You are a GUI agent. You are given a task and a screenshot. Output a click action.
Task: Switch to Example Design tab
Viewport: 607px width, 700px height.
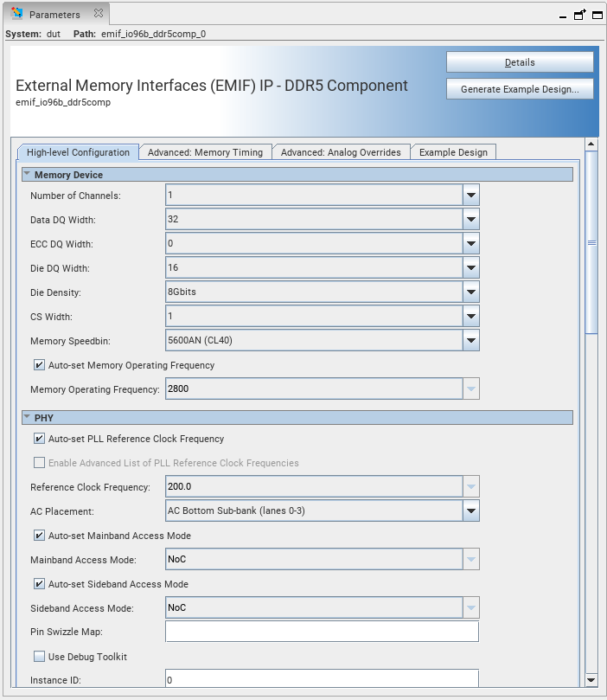point(453,152)
